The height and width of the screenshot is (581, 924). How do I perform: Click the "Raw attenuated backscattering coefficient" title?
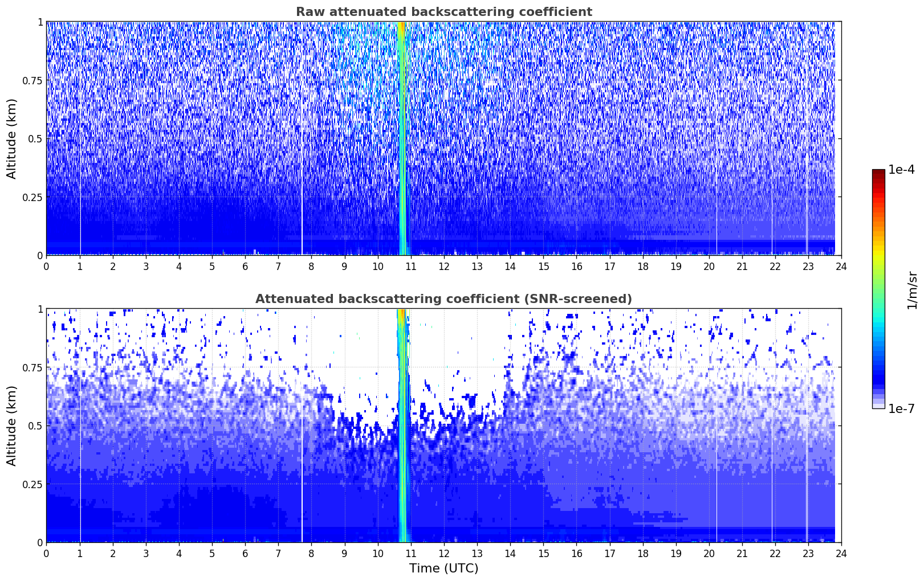click(x=443, y=12)
